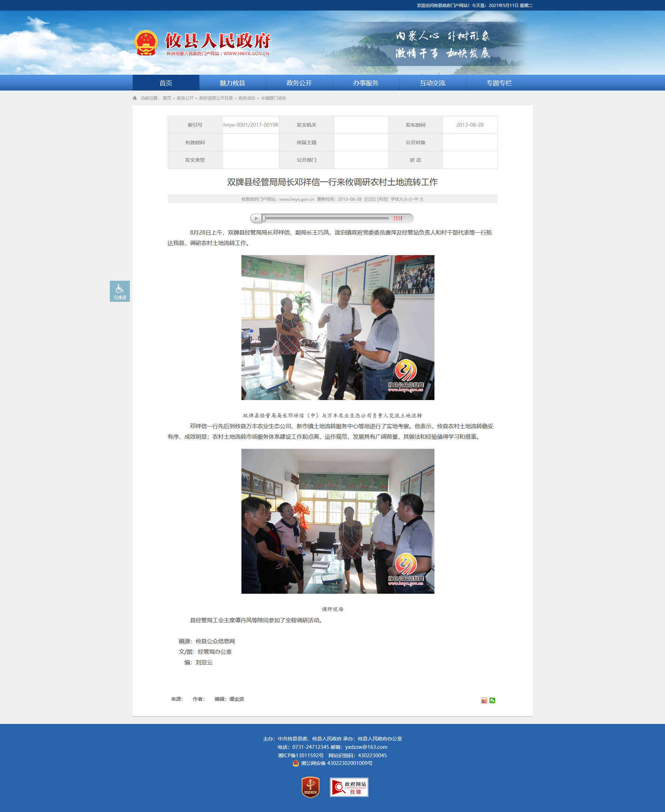
Task: Click the national emblem site logo
Action: 146,43
